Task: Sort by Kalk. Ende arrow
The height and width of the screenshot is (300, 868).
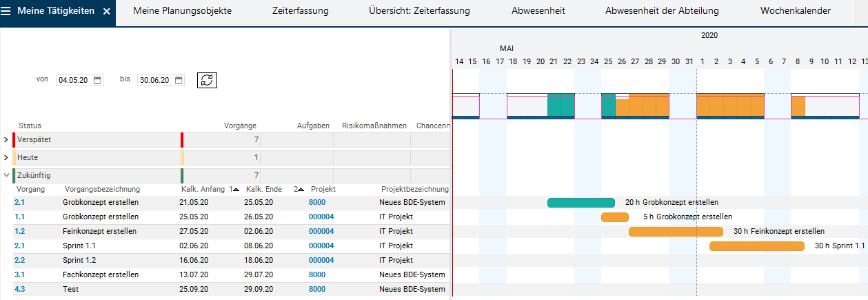Action: point(301,190)
